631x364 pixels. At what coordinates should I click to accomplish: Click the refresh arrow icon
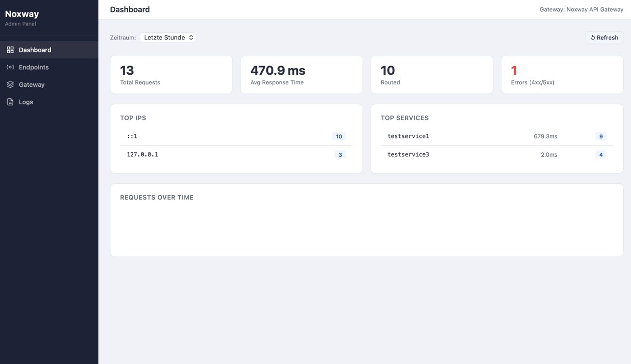[x=593, y=38]
